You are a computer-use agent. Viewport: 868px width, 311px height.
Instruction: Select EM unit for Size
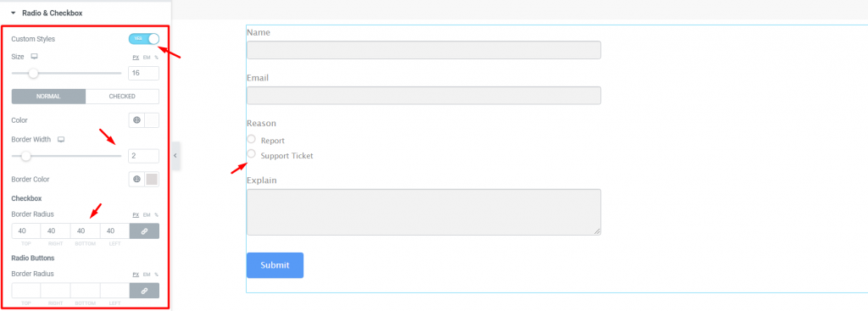click(147, 57)
